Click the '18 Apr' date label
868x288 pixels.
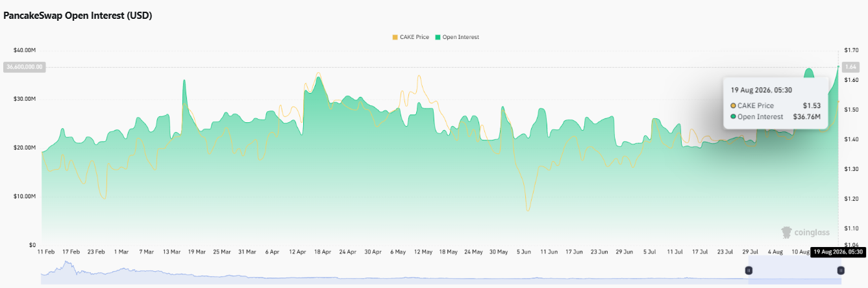point(322,251)
